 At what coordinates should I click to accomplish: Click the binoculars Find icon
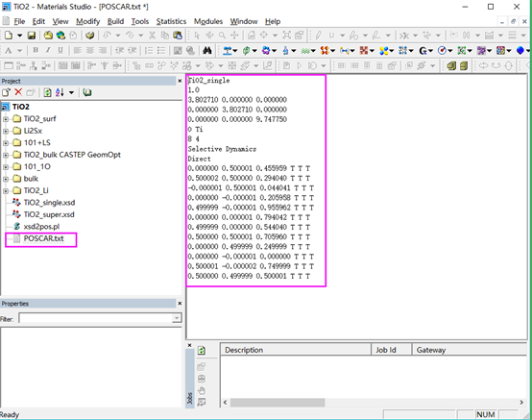(207, 51)
